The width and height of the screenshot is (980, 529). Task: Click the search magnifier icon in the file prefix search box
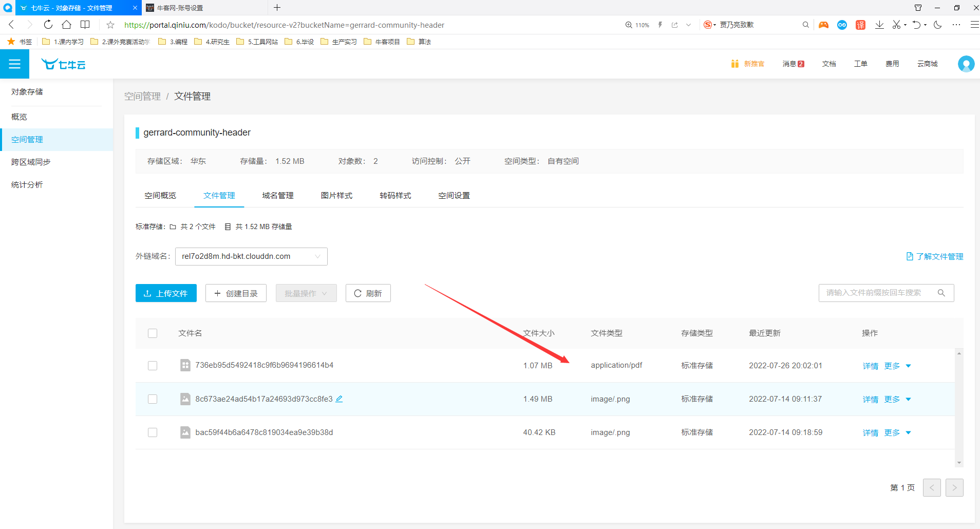(941, 293)
